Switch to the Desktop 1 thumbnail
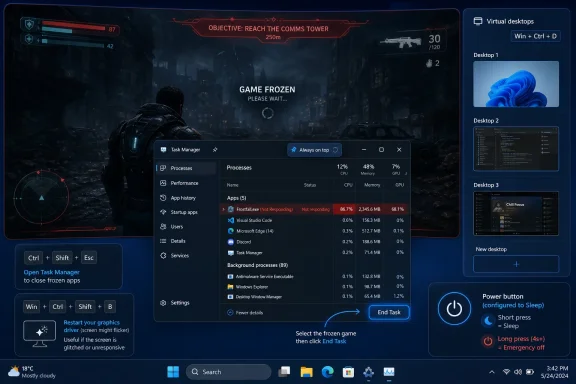The width and height of the screenshot is (576, 384). pyautogui.click(x=516, y=84)
